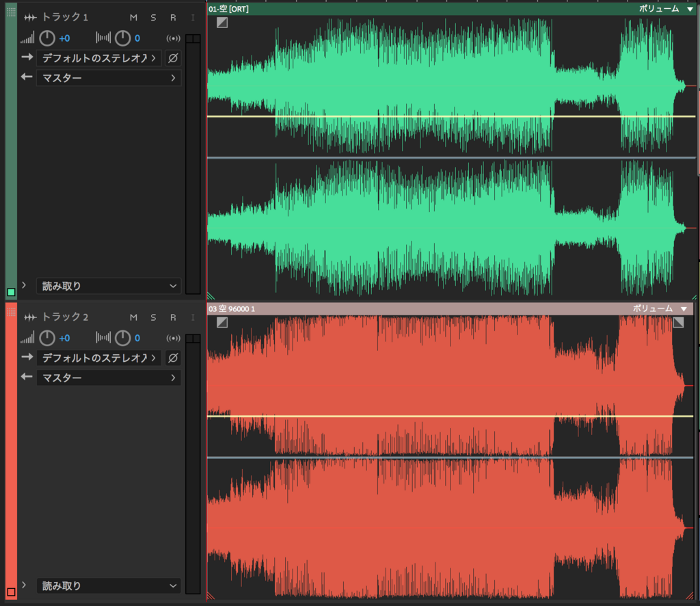Click Track 1 input arrow icon
This screenshot has height=606, width=700.
27,57
